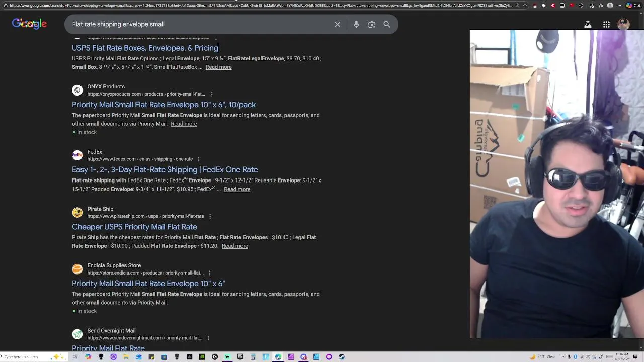Select the pirateship.com URL breadcrumb
The width and height of the screenshot is (644, 362).
coord(145,216)
